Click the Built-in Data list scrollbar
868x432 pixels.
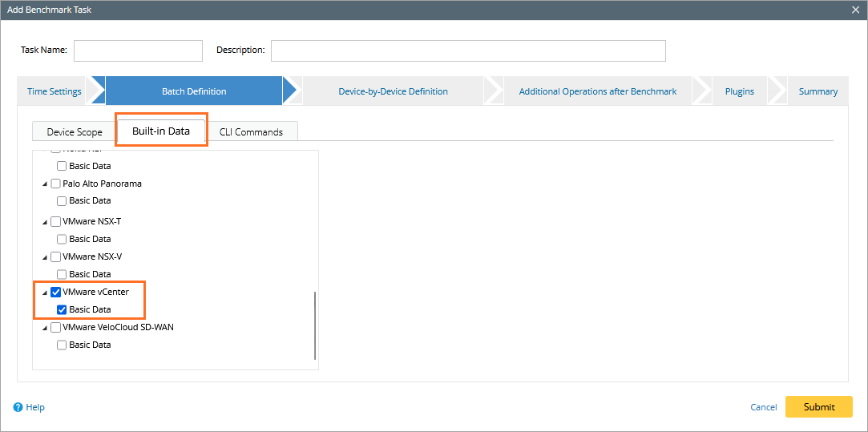coord(315,325)
